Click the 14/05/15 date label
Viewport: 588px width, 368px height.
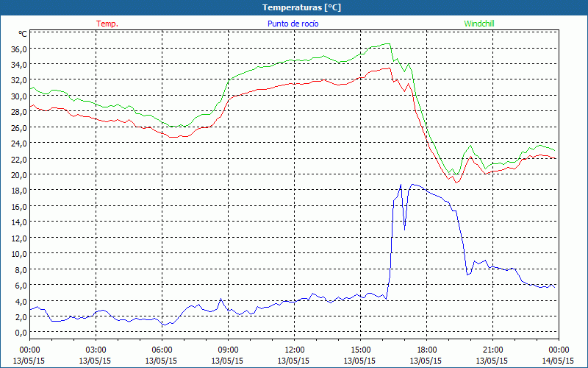[x=558, y=361]
